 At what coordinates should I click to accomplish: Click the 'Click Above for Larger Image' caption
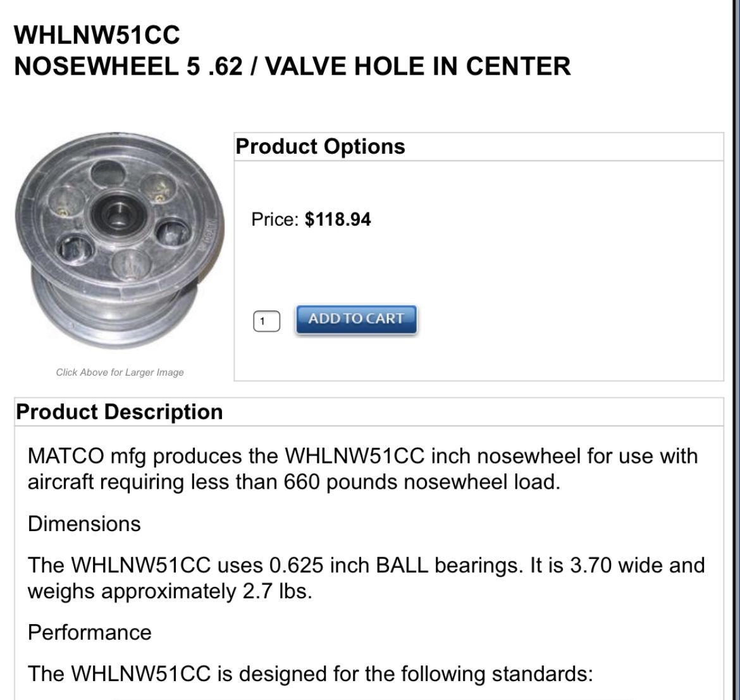(x=120, y=372)
